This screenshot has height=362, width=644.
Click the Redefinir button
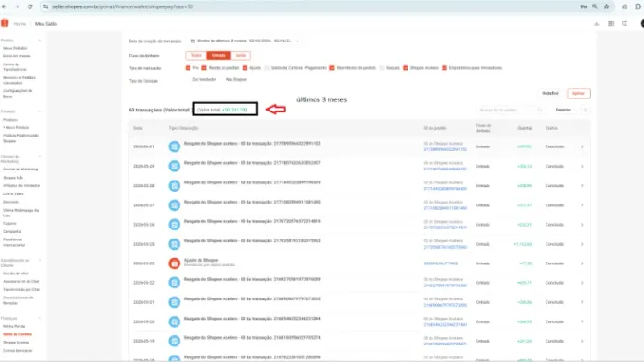tap(550, 93)
